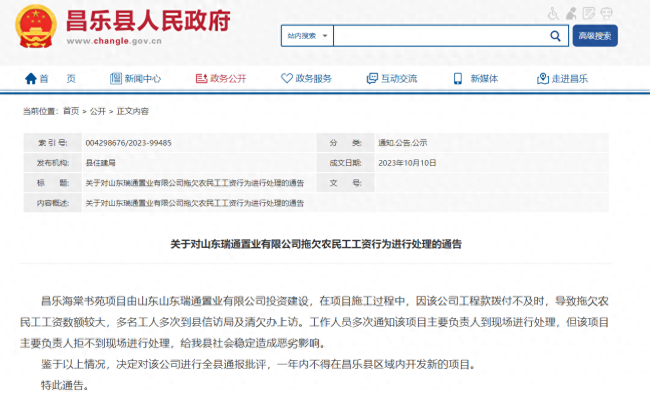This screenshot has height=405, width=650.
Task: Open the 站内搜索 dropdown
Action: coord(307,36)
